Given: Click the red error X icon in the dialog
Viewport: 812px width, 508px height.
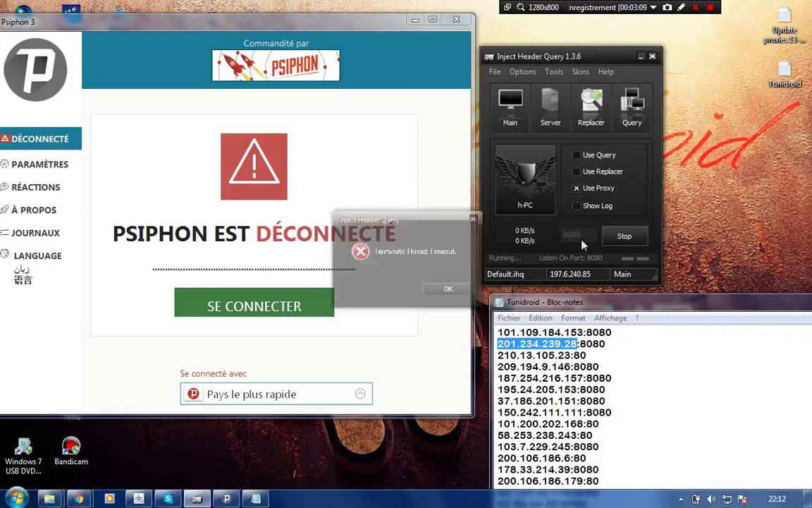Looking at the screenshot, I should (360, 252).
